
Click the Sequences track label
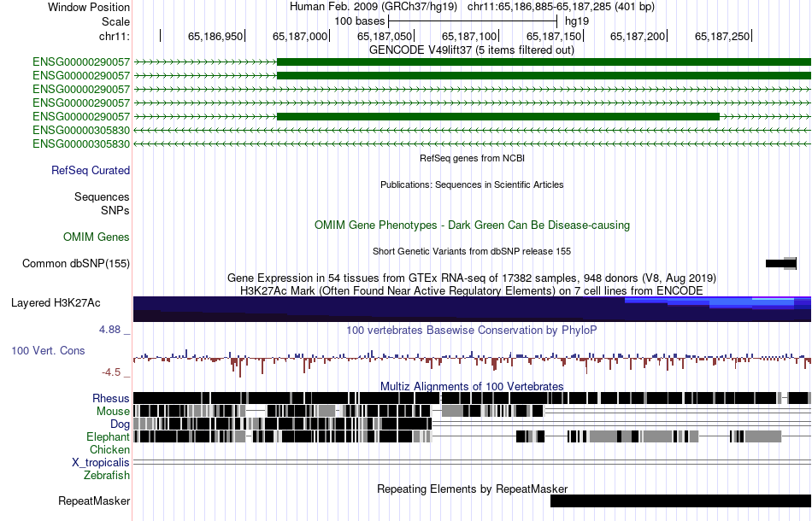pyautogui.click(x=102, y=196)
